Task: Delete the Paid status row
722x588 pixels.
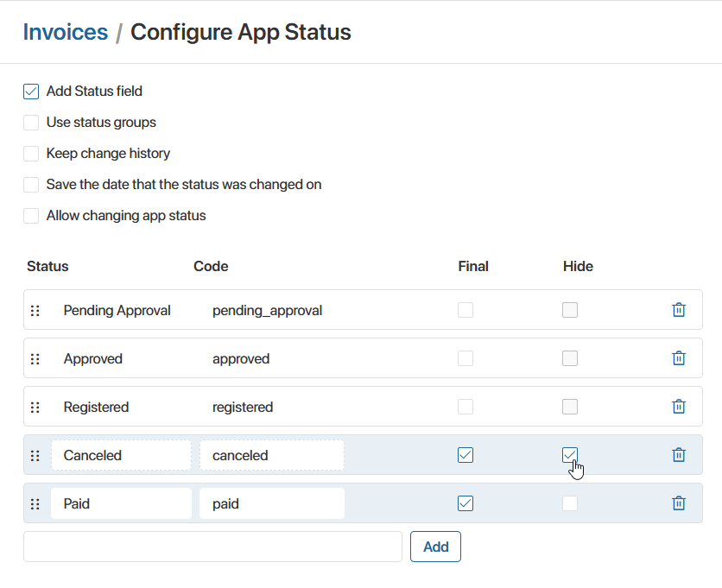Action: pos(679,503)
